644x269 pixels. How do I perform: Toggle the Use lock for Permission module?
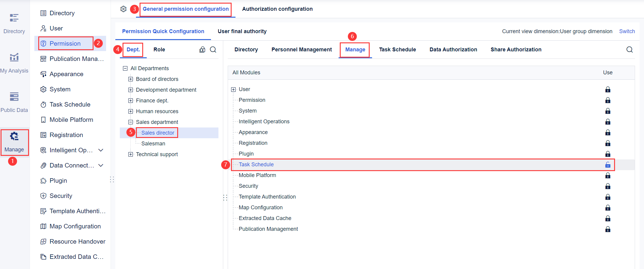tap(608, 100)
